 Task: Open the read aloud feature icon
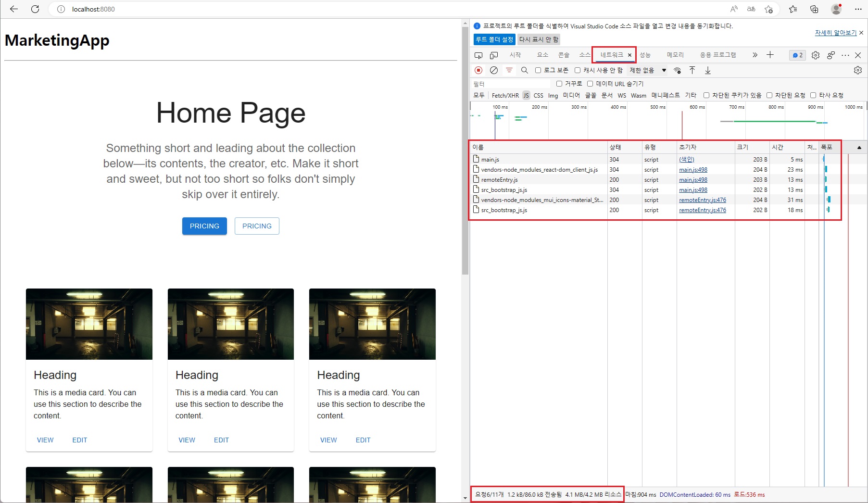pyautogui.click(x=734, y=9)
